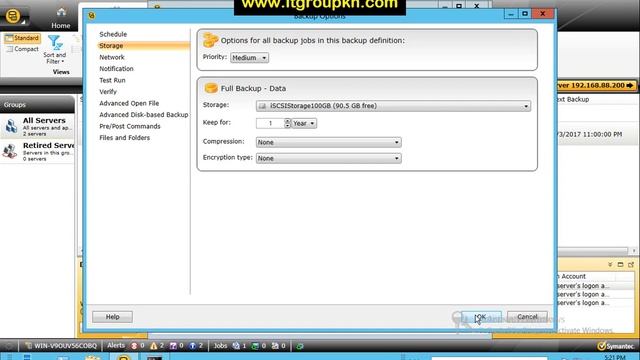Open the Notification settings page
This screenshot has height=360, width=640.
tap(116, 69)
